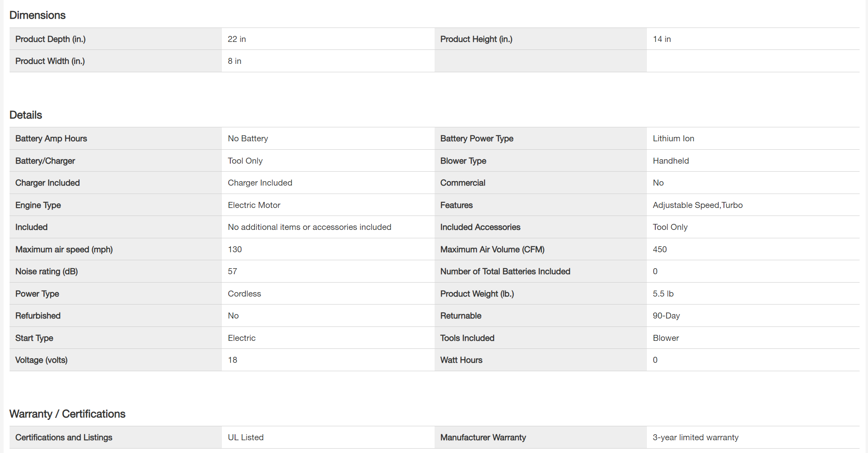The image size is (868, 453).
Task: Select the Voltage (volts) label
Action: pyautogui.click(x=41, y=360)
